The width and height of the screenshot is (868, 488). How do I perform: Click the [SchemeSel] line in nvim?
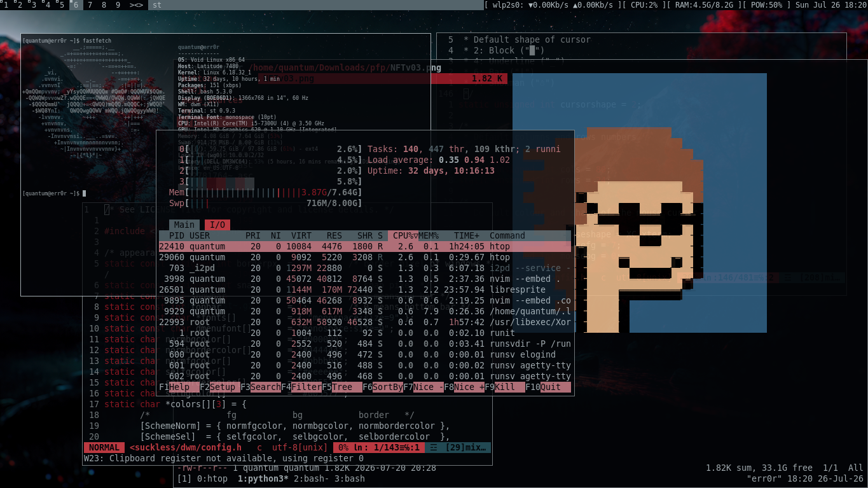pyautogui.click(x=295, y=436)
